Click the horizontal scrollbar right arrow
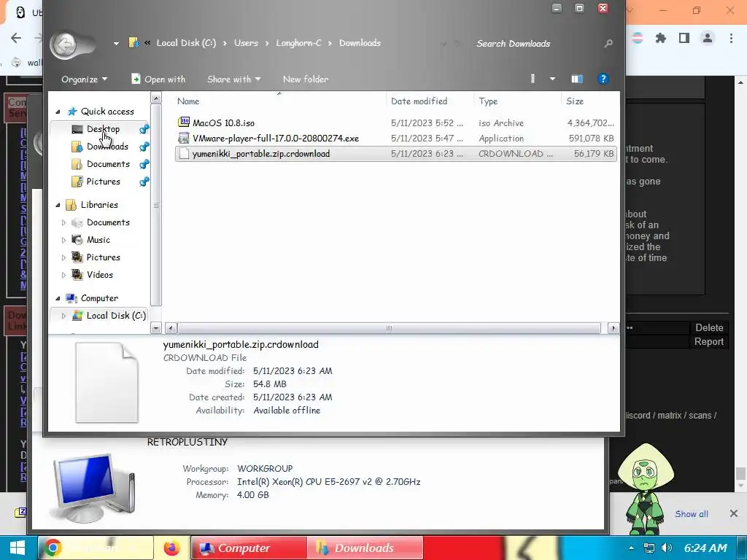Image resolution: width=747 pixels, height=560 pixels. point(613,328)
